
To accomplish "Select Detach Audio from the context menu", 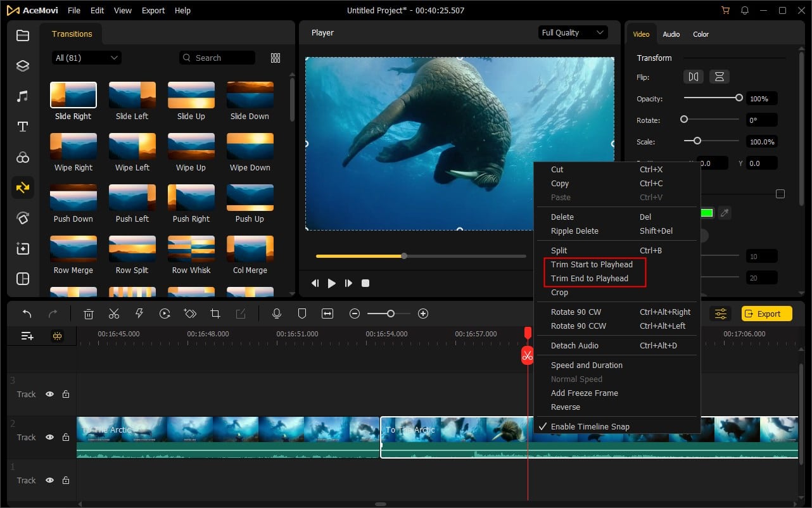I will click(574, 345).
